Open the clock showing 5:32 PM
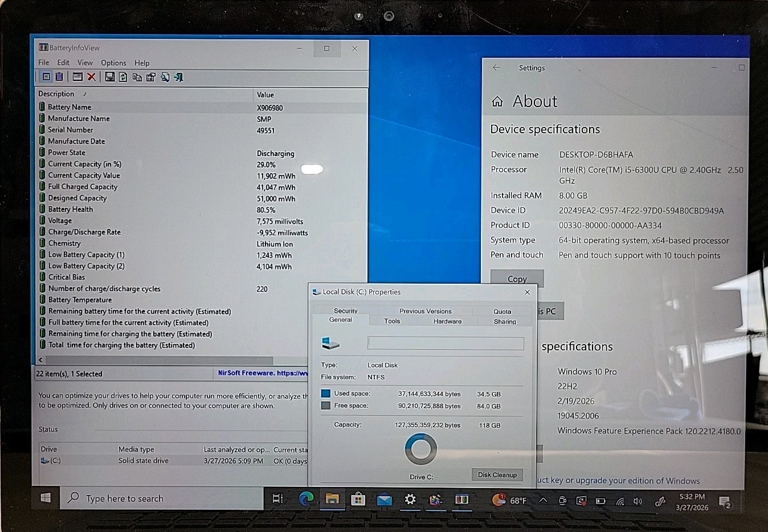768x532 pixels. click(692, 502)
